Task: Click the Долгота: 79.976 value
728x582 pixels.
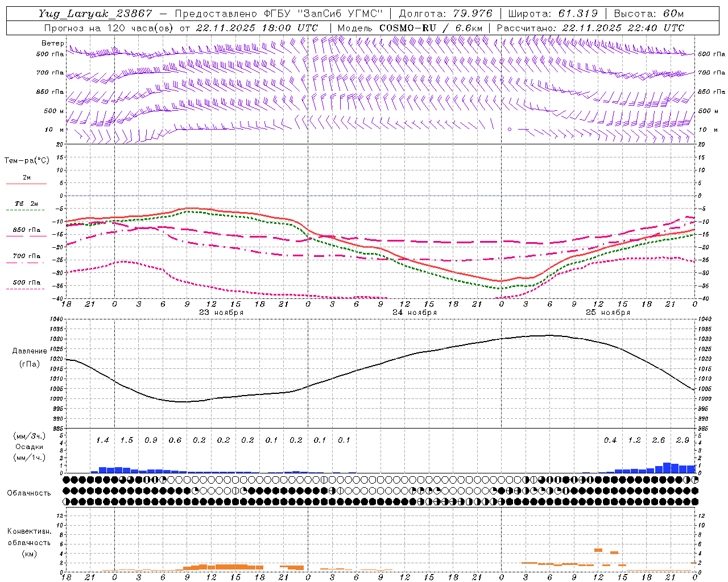Action: [445, 13]
